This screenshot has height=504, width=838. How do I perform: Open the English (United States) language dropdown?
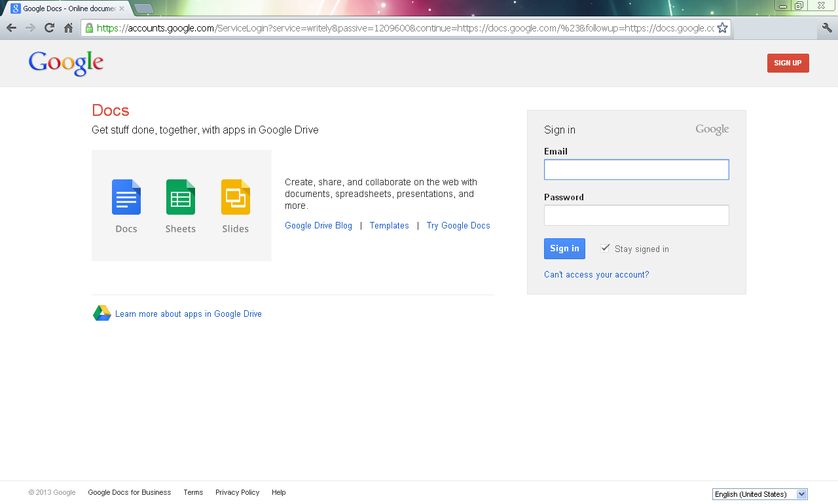coord(759,494)
